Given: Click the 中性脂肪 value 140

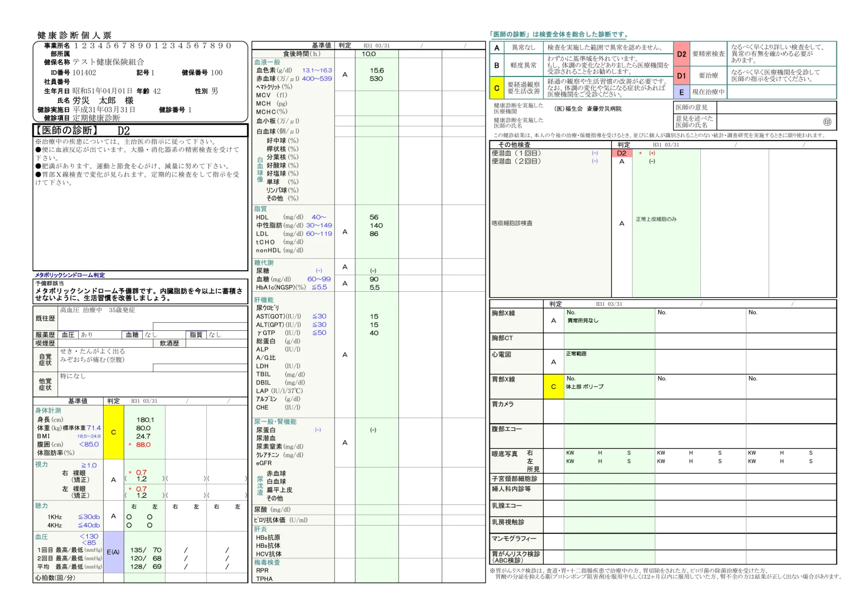Looking at the screenshot, I should 376,226.
